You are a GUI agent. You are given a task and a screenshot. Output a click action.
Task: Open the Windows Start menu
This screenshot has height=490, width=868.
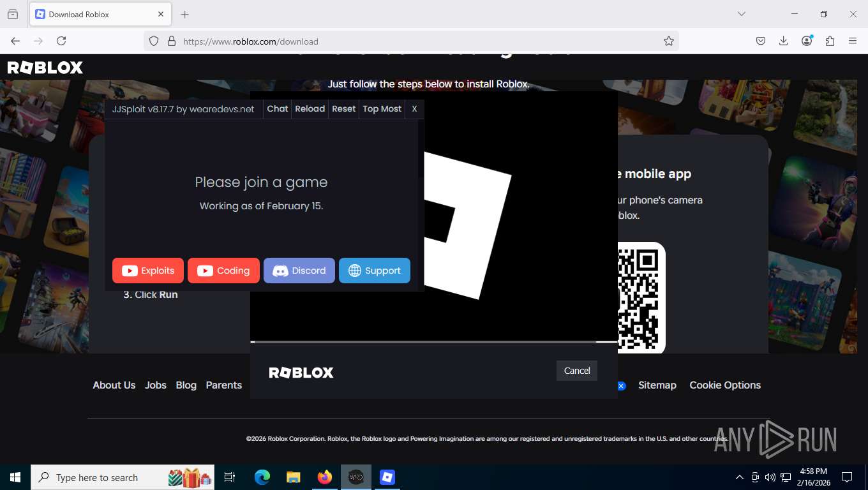coord(15,477)
